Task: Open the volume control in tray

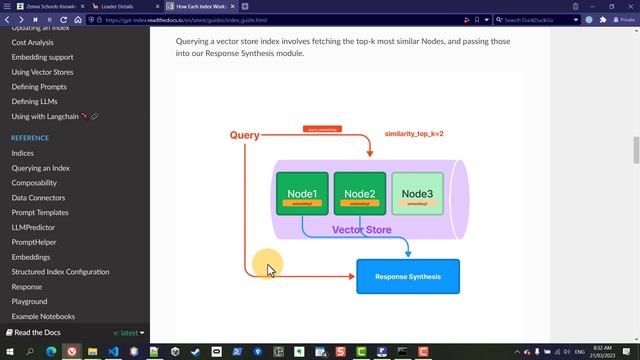Action: coord(567,351)
